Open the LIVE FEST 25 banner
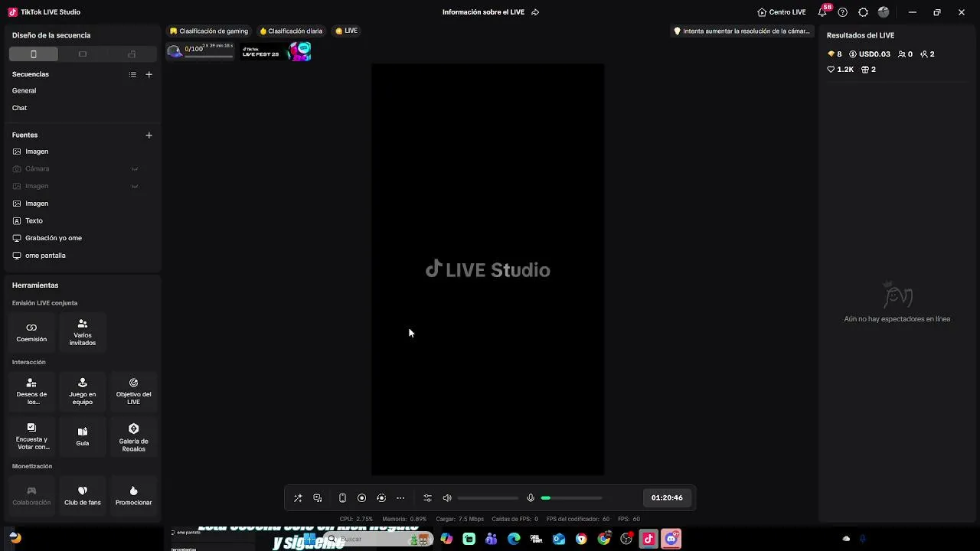Image resolution: width=980 pixels, height=551 pixels. coord(276,51)
